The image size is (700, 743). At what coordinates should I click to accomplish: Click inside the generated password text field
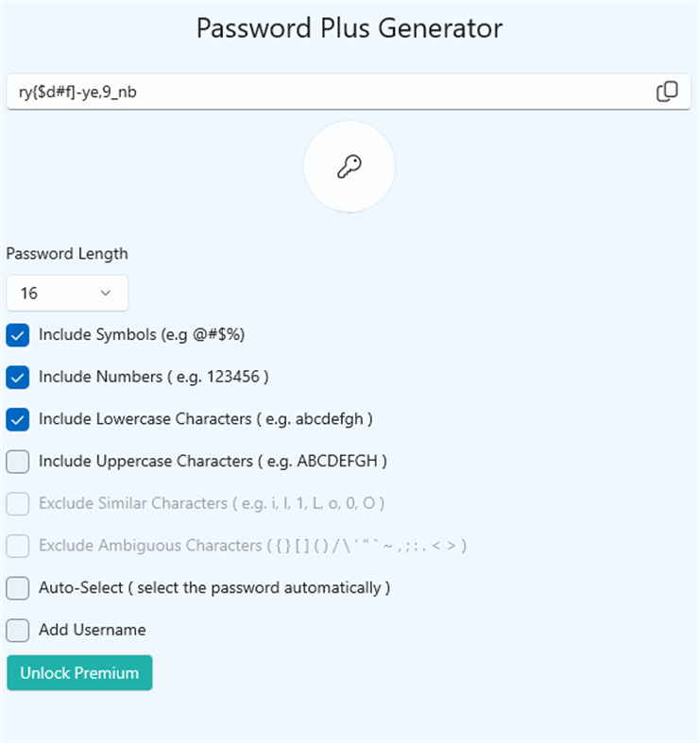point(321,92)
